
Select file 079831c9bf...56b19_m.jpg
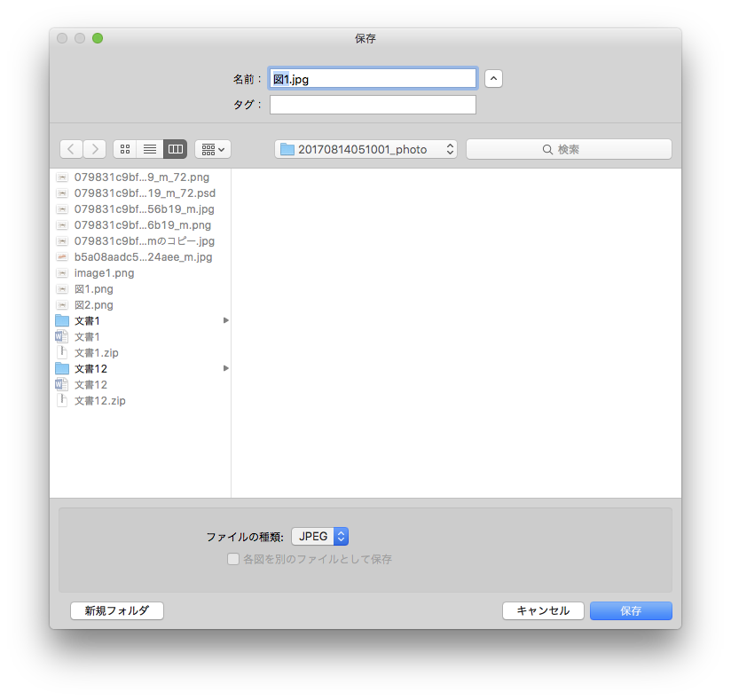click(144, 208)
